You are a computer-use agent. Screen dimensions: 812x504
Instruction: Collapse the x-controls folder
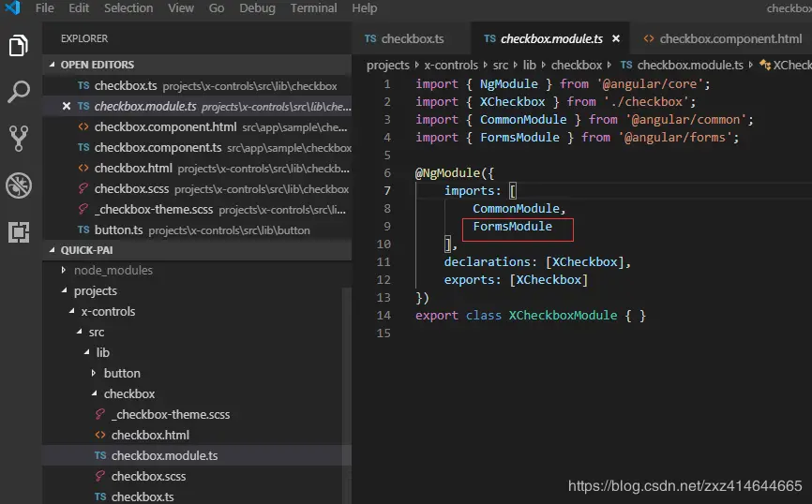[x=71, y=312]
